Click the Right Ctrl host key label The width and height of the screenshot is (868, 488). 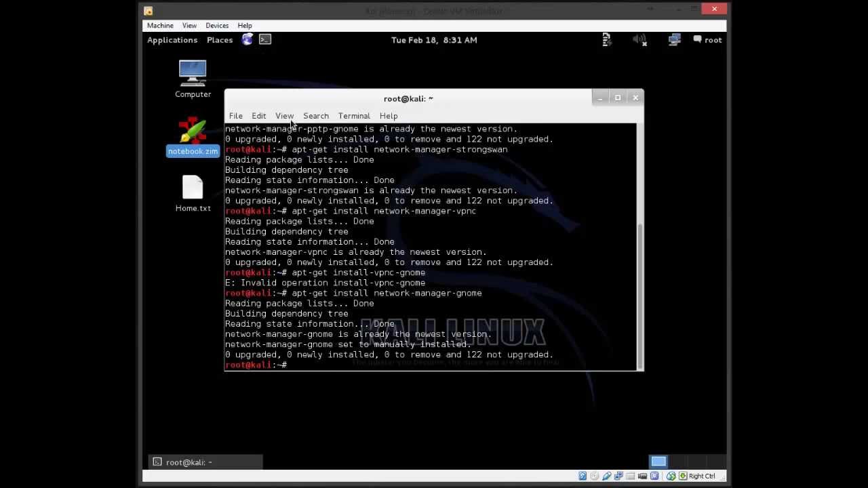pos(702,476)
